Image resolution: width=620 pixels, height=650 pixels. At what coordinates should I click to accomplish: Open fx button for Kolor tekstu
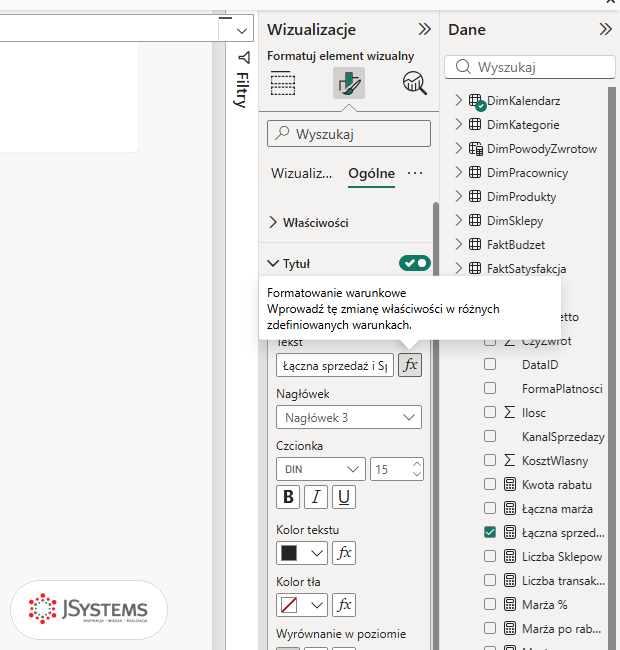344,553
